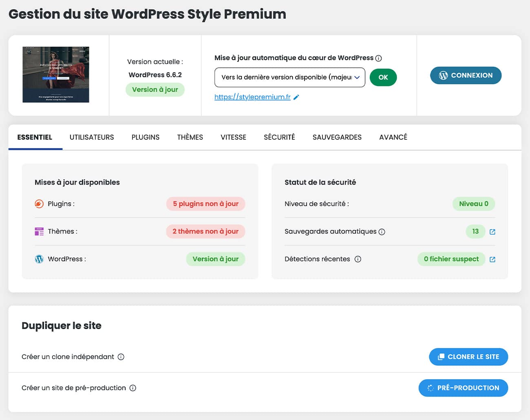Click the WordPress logo next to Connexion

[443, 75]
